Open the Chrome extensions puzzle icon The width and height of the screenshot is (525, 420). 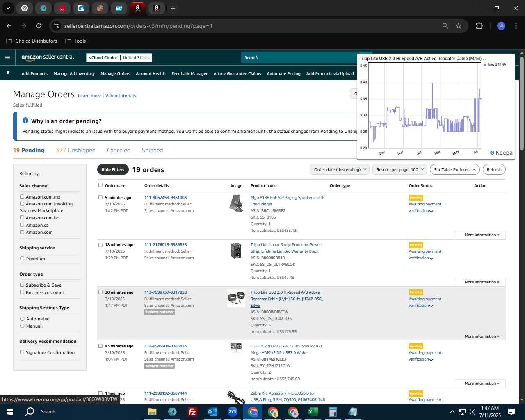[479, 26]
